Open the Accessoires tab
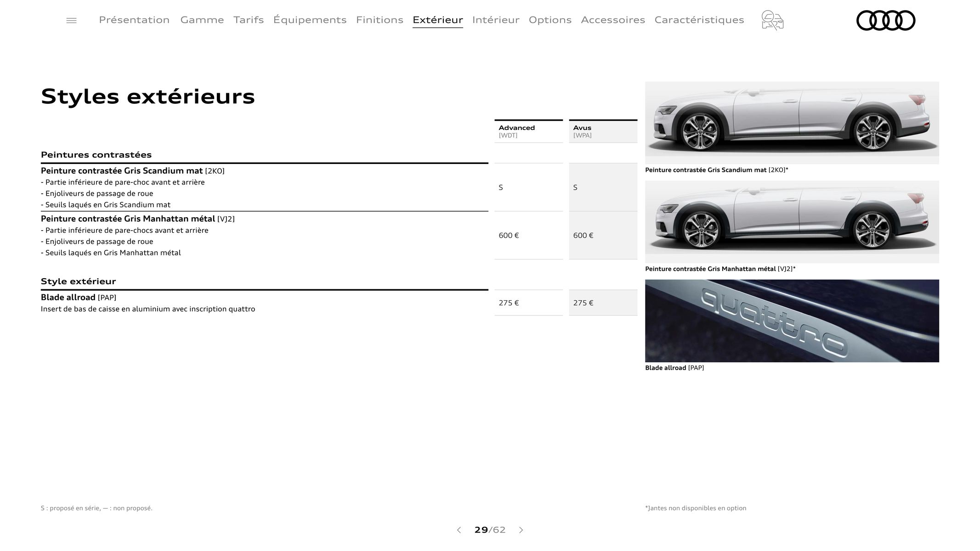 [613, 20]
